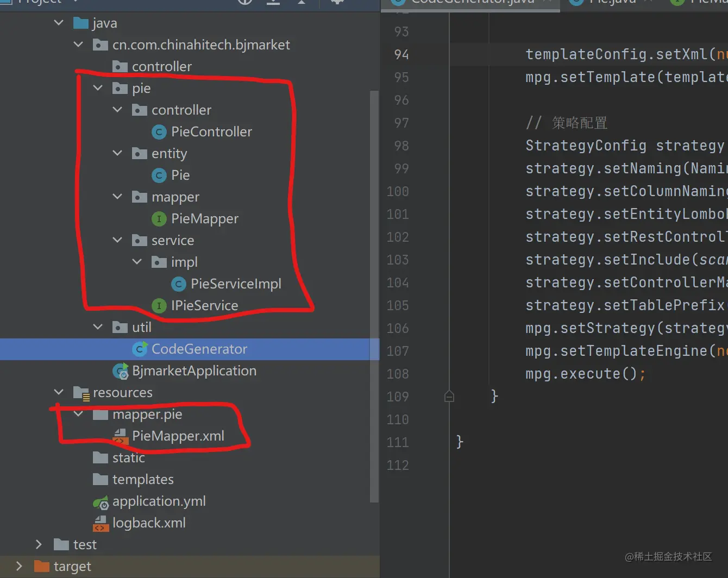Collapse the entity package chevron
Image resolution: width=728 pixels, height=578 pixels.
point(117,153)
